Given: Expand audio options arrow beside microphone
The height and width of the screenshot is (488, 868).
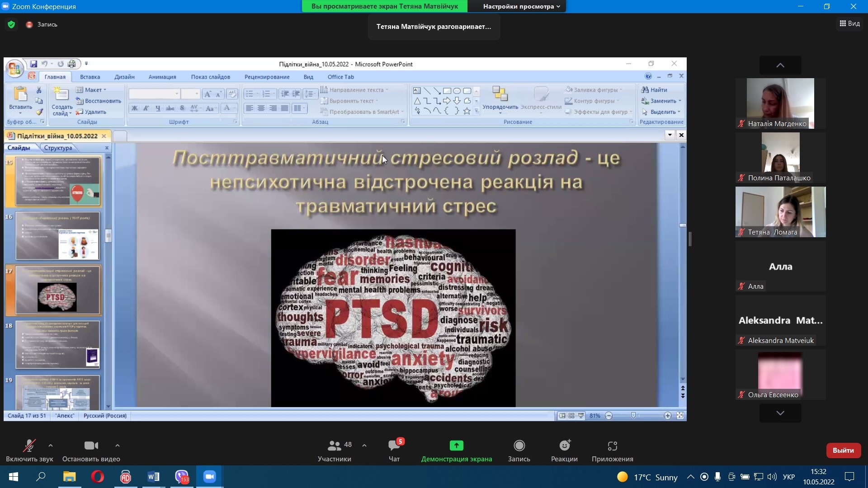Looking at the screenshot, I should (x=51, y=446).
